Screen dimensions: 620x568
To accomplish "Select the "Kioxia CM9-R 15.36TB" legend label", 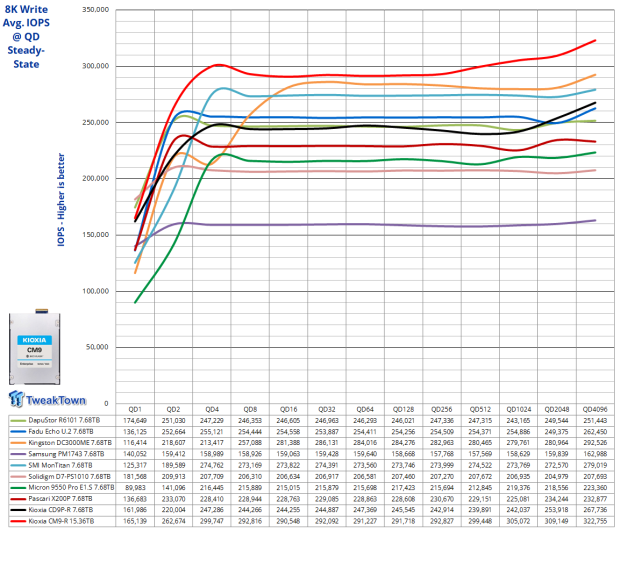I will click(x=61, y=521).
